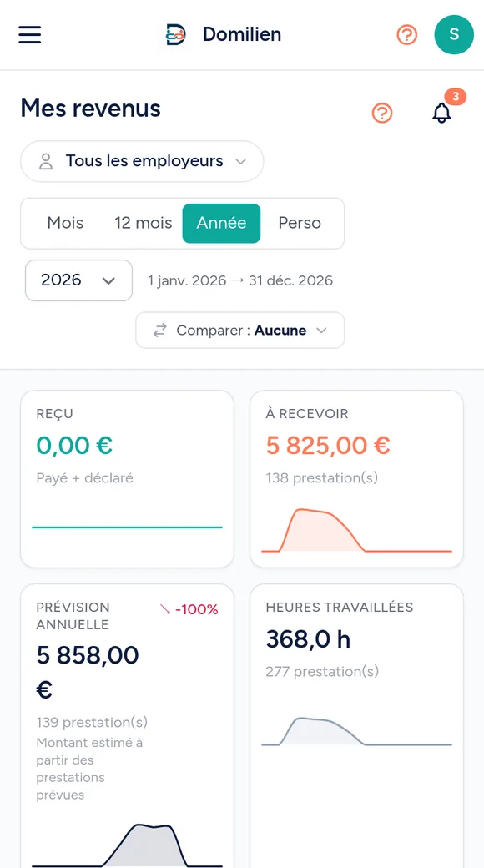This screenshot has height=868, width=484.
Task: Open notifications bell with 3 badge
Action: (x=442, y=113)
